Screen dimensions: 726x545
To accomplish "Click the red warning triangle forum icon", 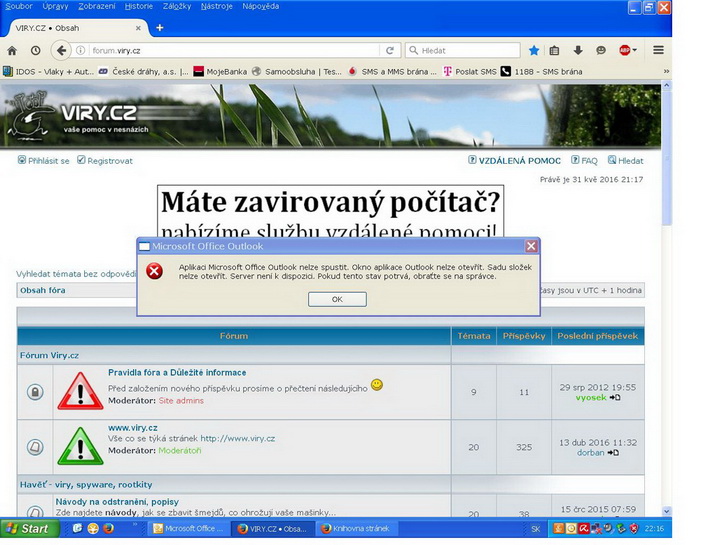I will (x=81, y=391).
